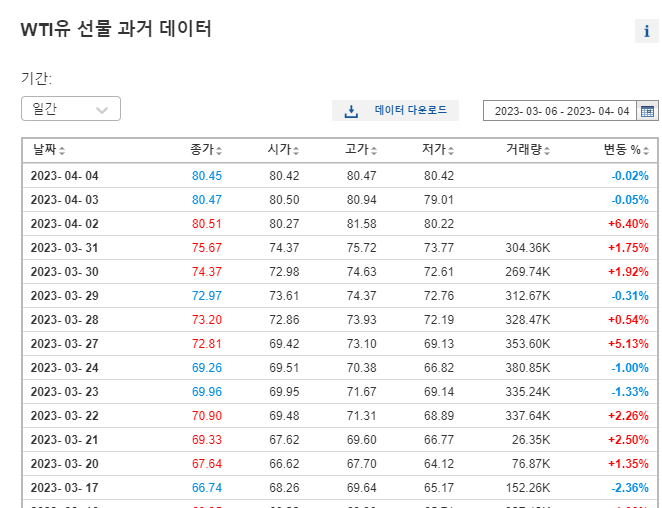Viewport: 662px width, 508px height.
Task: Click closing price 80.51
Action: pyautogui.click(x=207, y=224)
